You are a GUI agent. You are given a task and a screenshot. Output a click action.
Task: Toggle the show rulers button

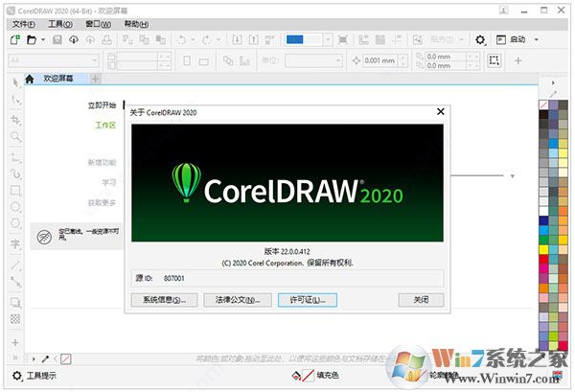coord(364,39)
